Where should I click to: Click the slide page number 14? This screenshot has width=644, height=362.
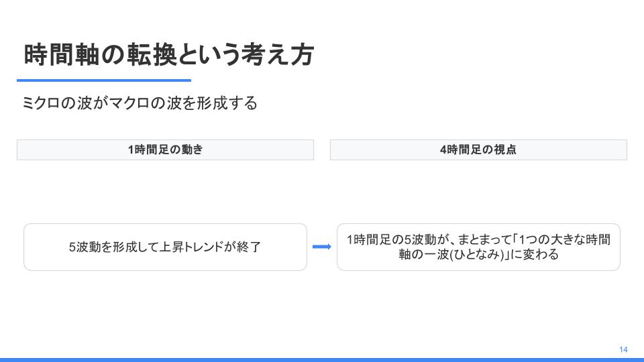tap(623, 350)
